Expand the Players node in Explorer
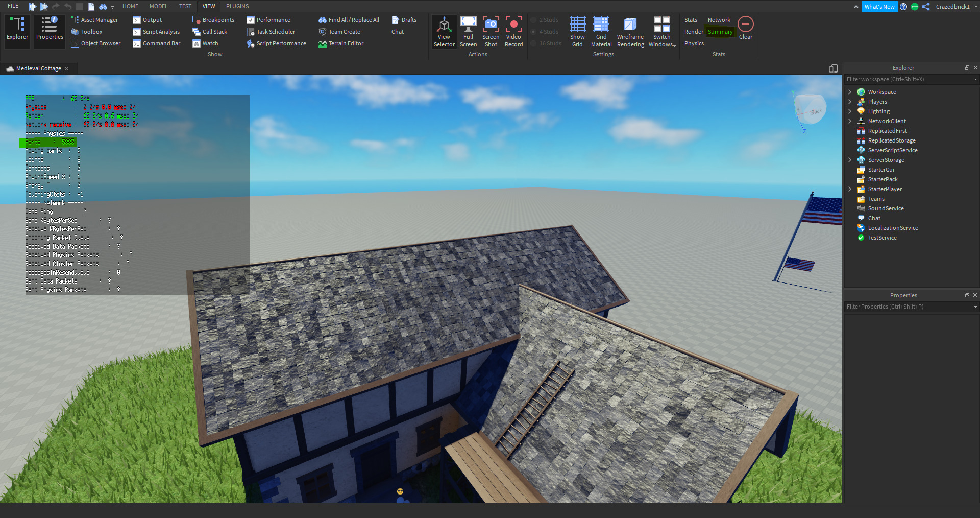This screenshot has width=980, height=518. point(850,102)
